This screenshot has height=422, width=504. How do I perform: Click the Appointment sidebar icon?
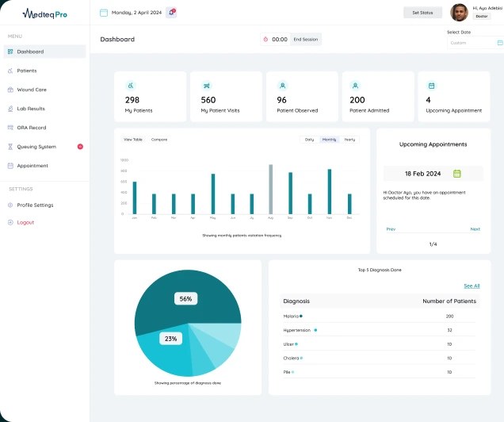[10, 166]
